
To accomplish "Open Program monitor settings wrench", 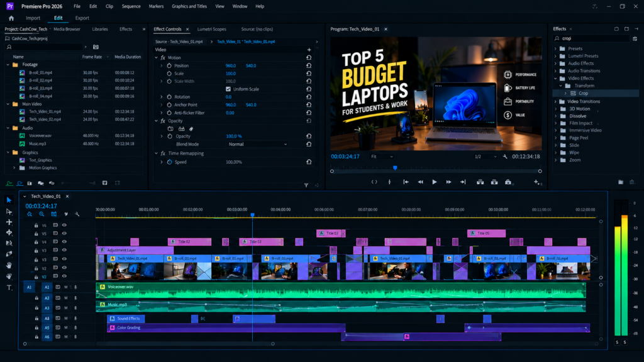I will pyautogui.click(x=505, y=156).
